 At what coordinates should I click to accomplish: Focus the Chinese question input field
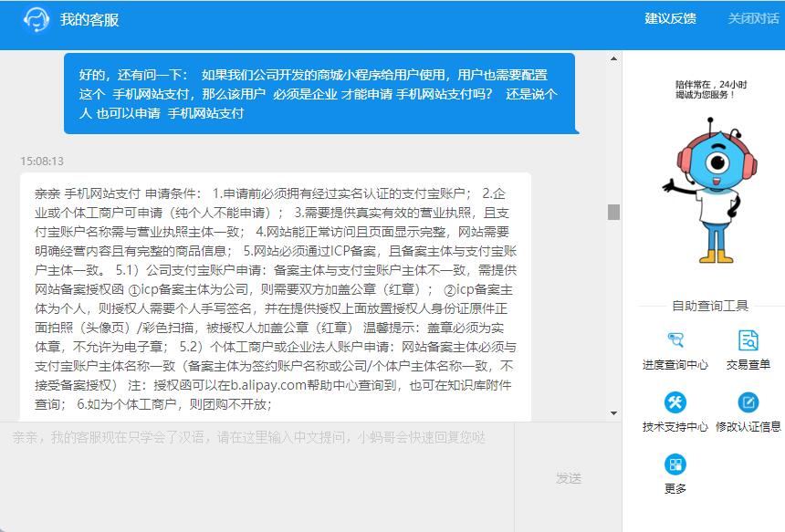(256, 476)
